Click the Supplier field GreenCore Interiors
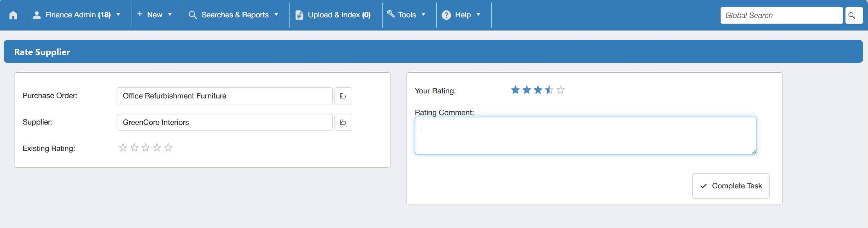 (224, 122)
